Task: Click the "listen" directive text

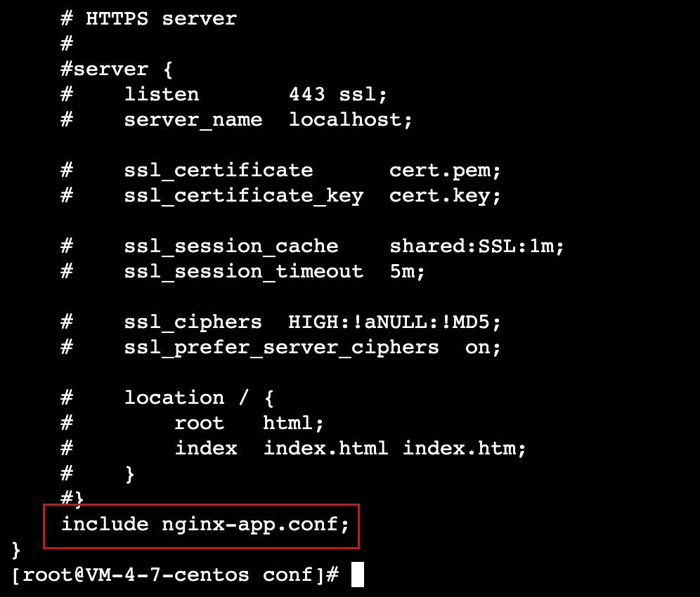Action: click(162, 94)
